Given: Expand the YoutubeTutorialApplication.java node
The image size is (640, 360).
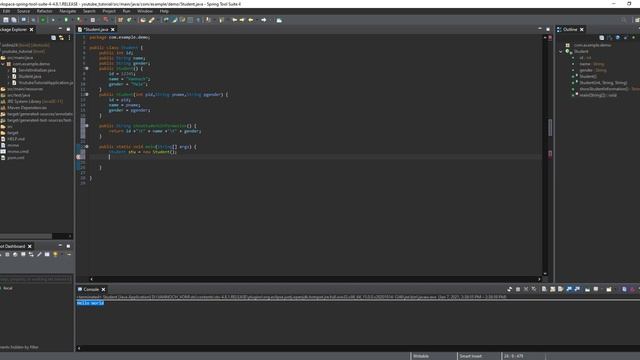Looking at the screenshot, I should pos(9,83).
